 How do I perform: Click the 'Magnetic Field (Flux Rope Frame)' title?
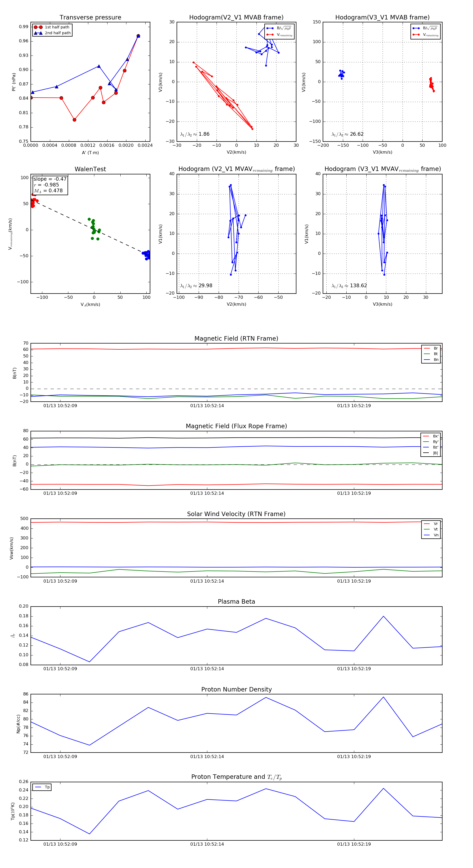point(236,426)
